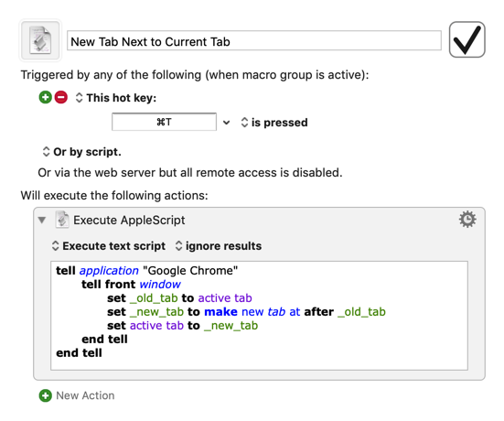
Task: Click the macro script icon thumbnail
Action: [40, 40]
